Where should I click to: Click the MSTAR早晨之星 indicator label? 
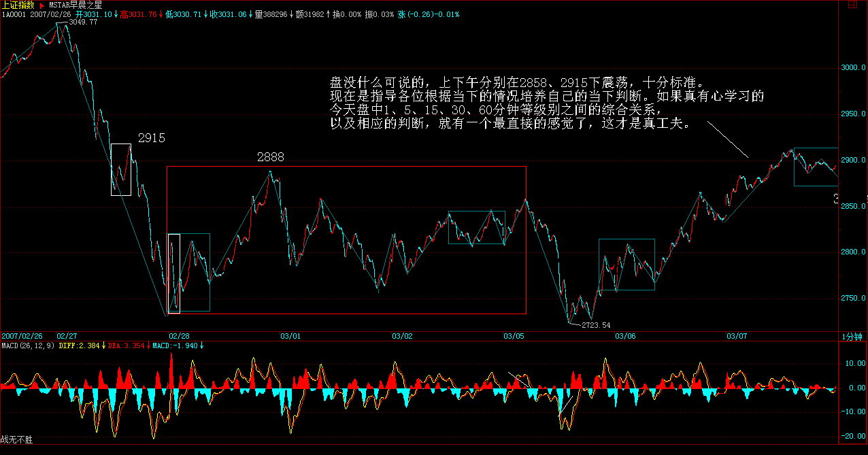(x=75, y=5)
